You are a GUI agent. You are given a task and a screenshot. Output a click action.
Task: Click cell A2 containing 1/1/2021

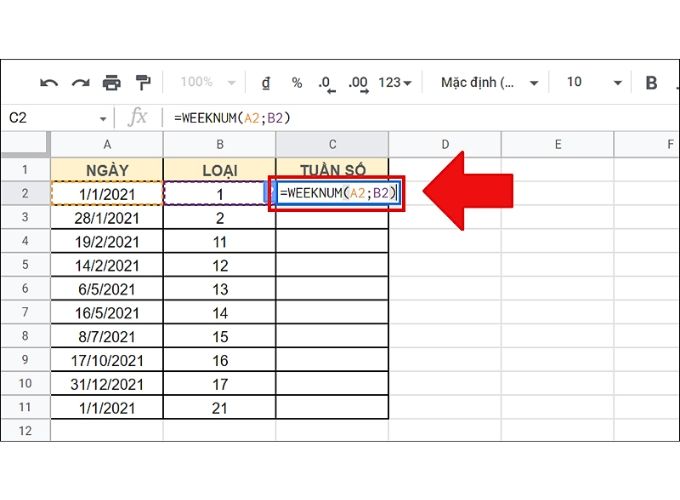click(x=107, y=193)
